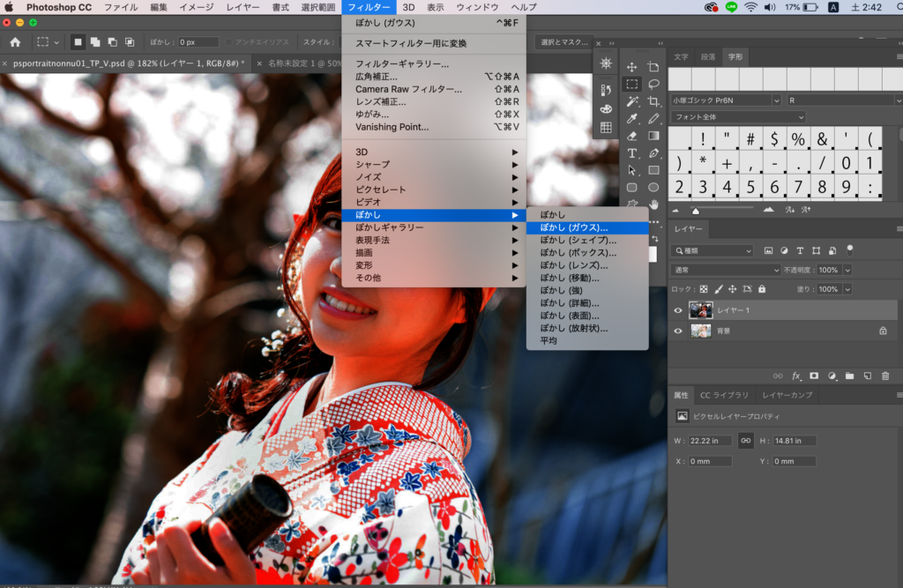Hide レイヤー 1 using its eye icon
This screenshot has height=588, width=903.
[678, 310]
